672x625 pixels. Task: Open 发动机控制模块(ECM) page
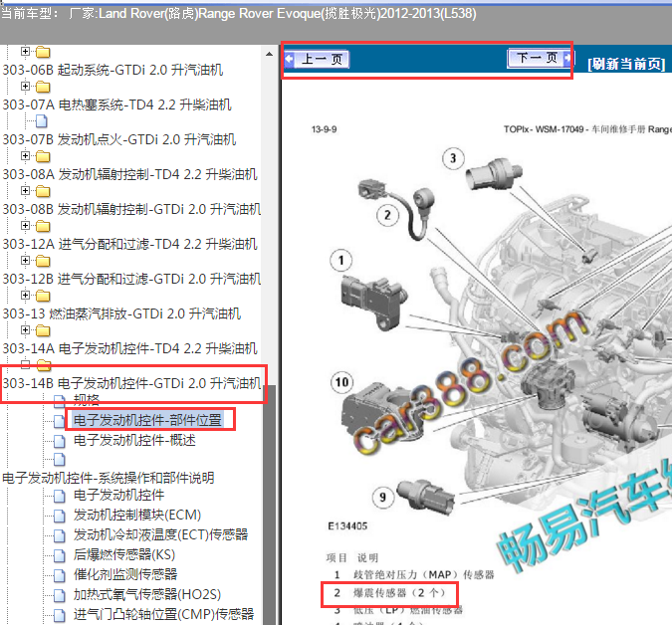(137, 515)
